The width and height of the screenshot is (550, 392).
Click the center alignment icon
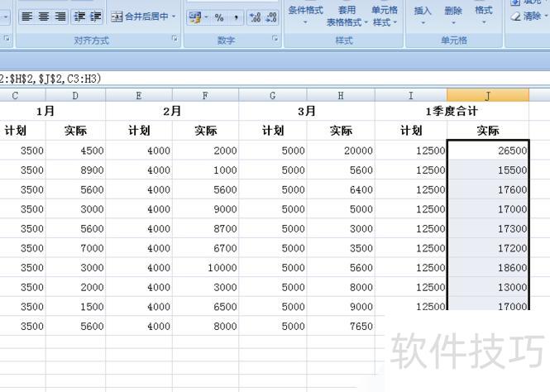point(42,17)
